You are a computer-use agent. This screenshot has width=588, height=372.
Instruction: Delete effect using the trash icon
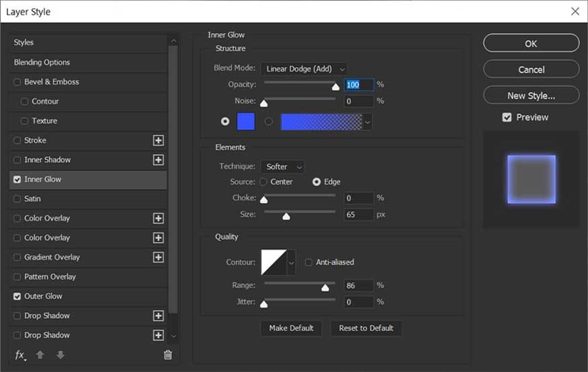pyautogui.click(x=168, y=355)
